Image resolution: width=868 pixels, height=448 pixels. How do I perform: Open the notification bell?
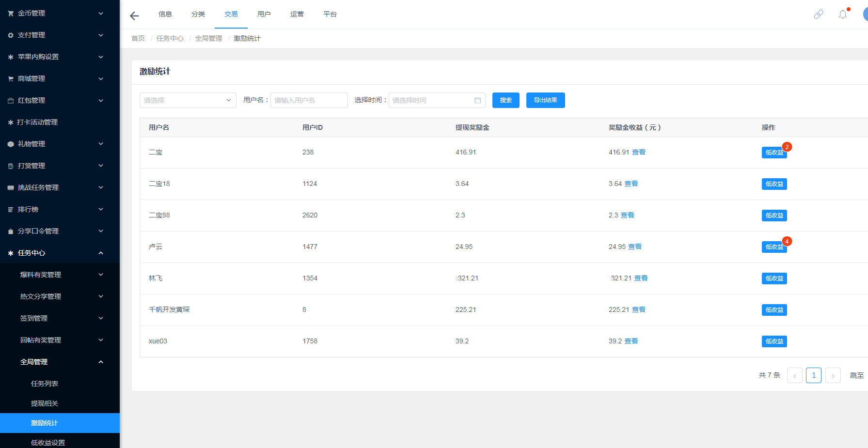tap(843, 15)
